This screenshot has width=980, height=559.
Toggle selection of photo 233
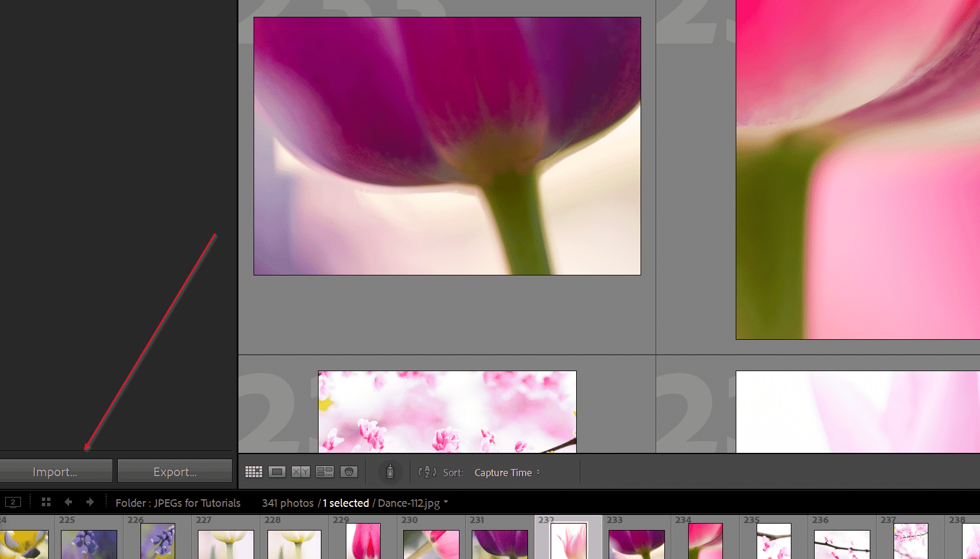click(637, 543)
